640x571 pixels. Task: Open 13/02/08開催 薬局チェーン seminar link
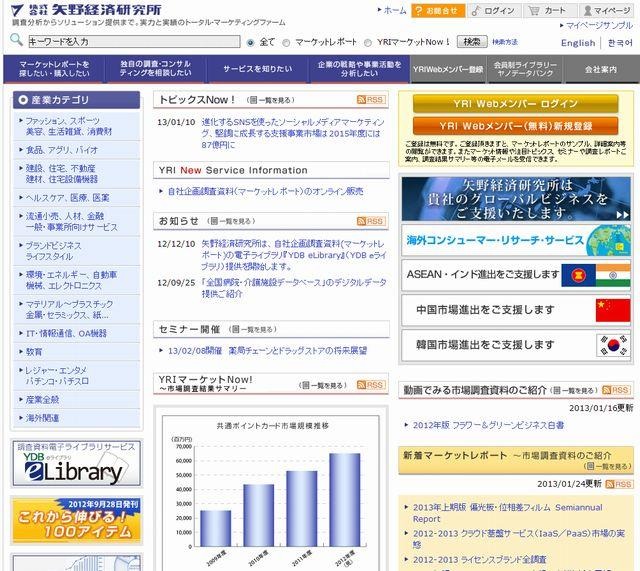point(267,351)
